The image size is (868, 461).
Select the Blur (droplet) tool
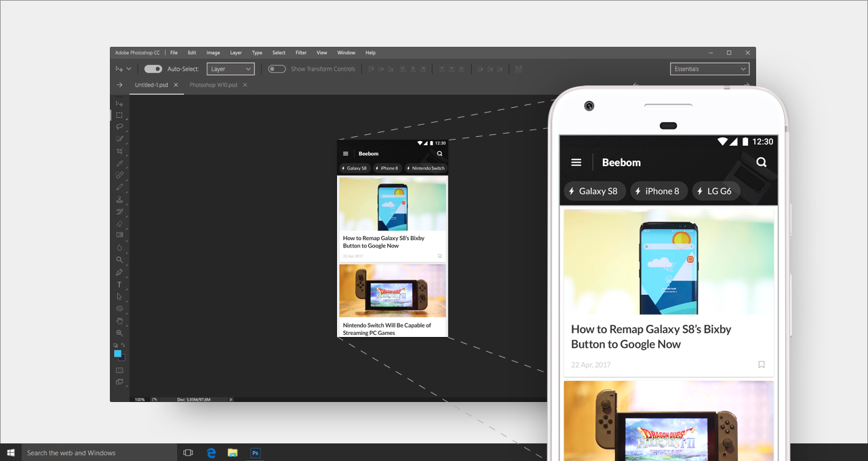coord(119,247)
